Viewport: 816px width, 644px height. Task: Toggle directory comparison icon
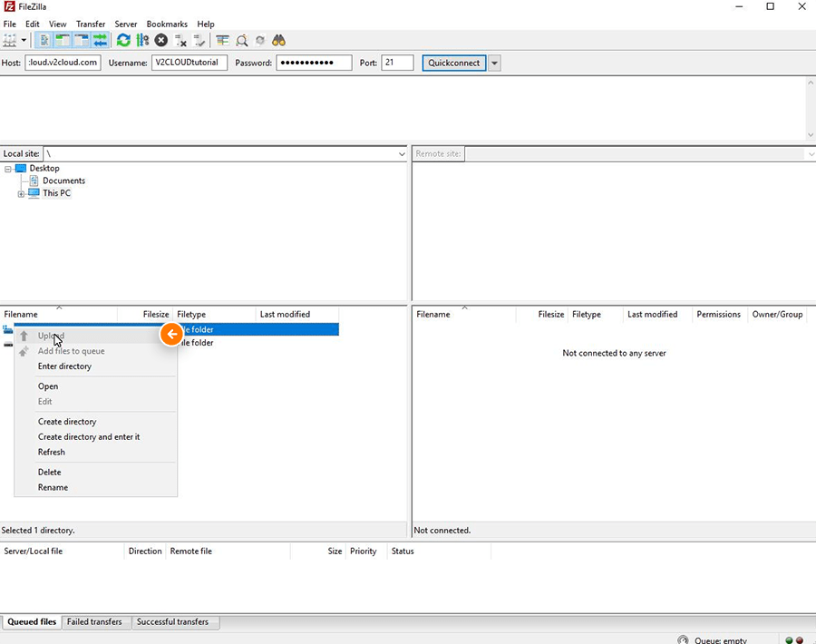click(241, 40)
